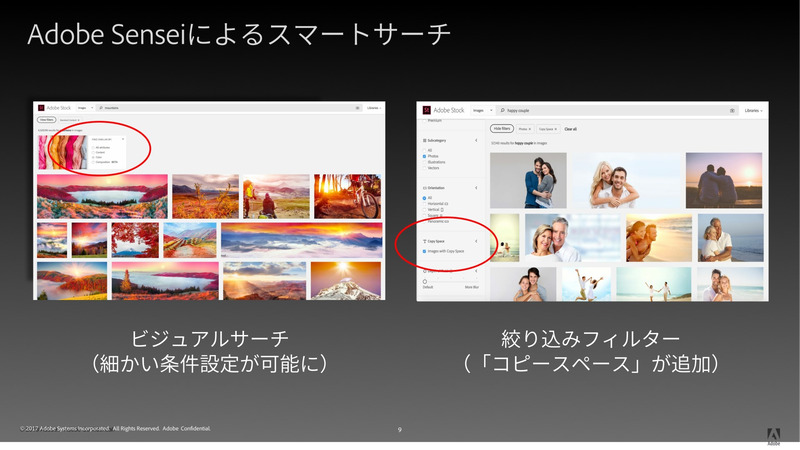Click the Orientation section icon

tap(424, 188)
